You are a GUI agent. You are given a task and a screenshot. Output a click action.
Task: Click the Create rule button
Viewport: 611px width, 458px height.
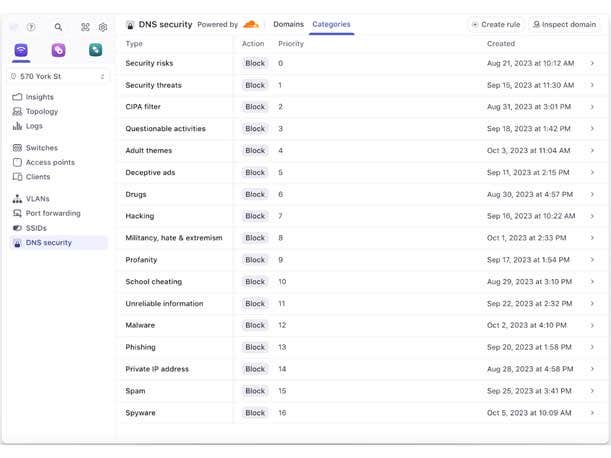coord(494,24)
